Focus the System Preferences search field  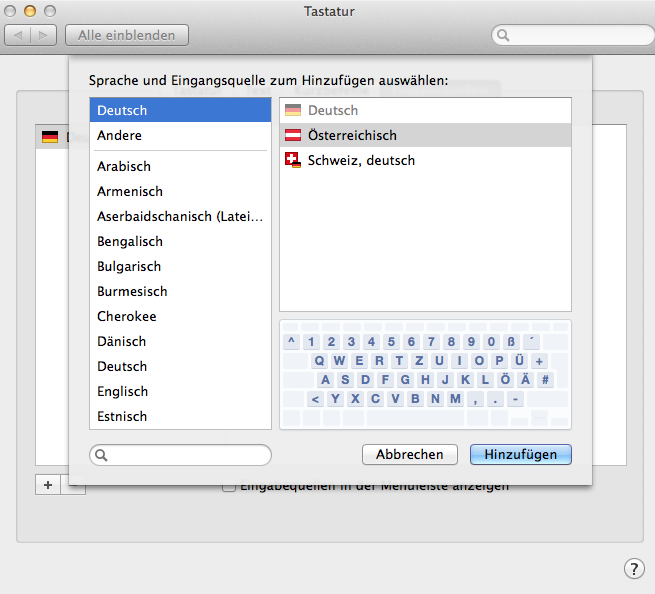(x=574, y=35)
